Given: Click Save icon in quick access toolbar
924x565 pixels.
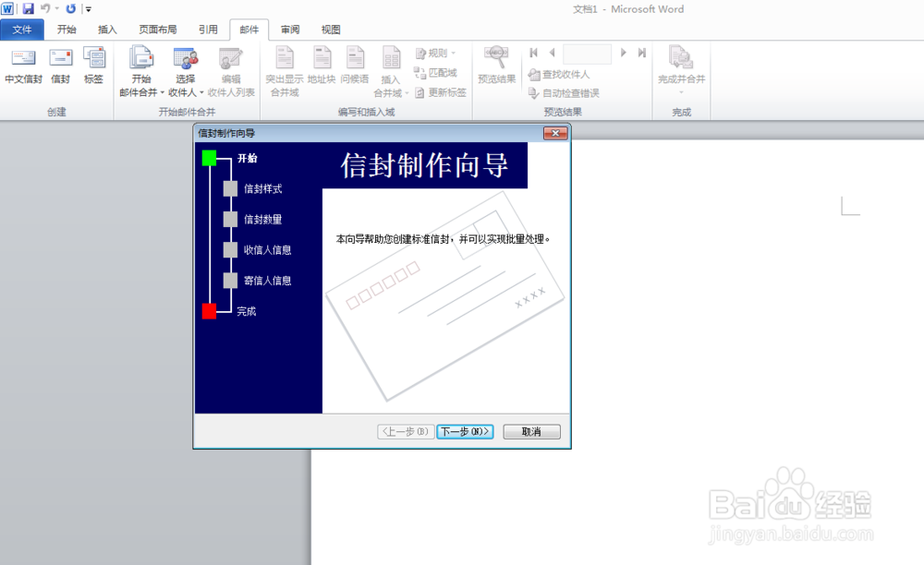Looking at the screenshot, I should point(29,9).
